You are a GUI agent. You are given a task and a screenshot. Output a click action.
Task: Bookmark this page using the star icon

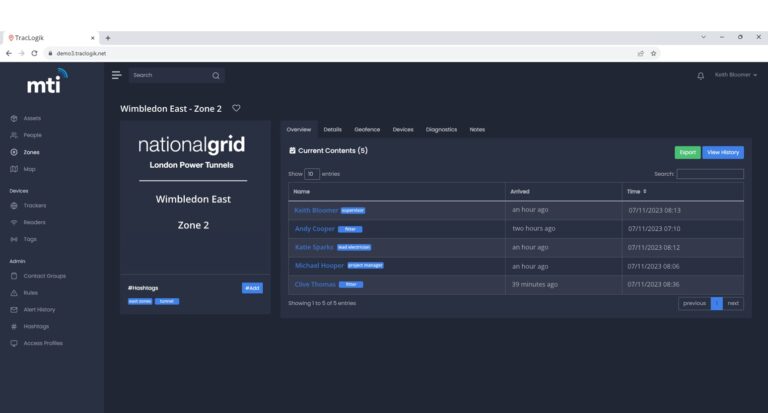click(653, 53)
